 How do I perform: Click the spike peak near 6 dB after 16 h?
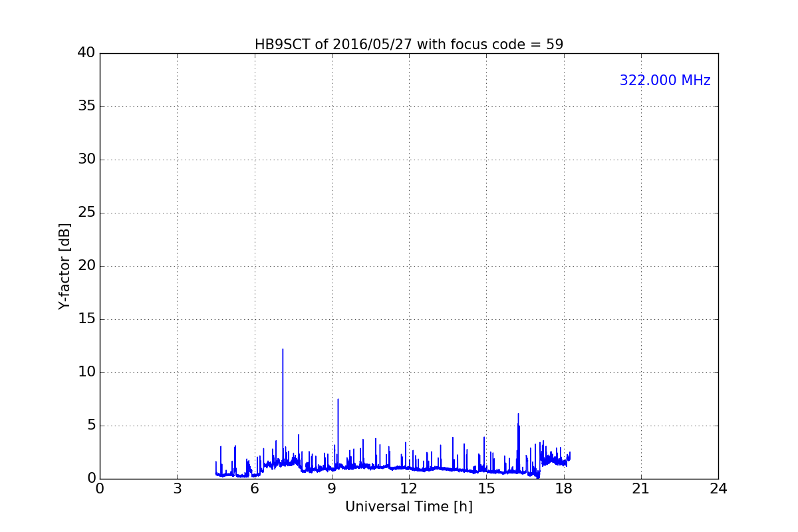click(x=518, y=414)
